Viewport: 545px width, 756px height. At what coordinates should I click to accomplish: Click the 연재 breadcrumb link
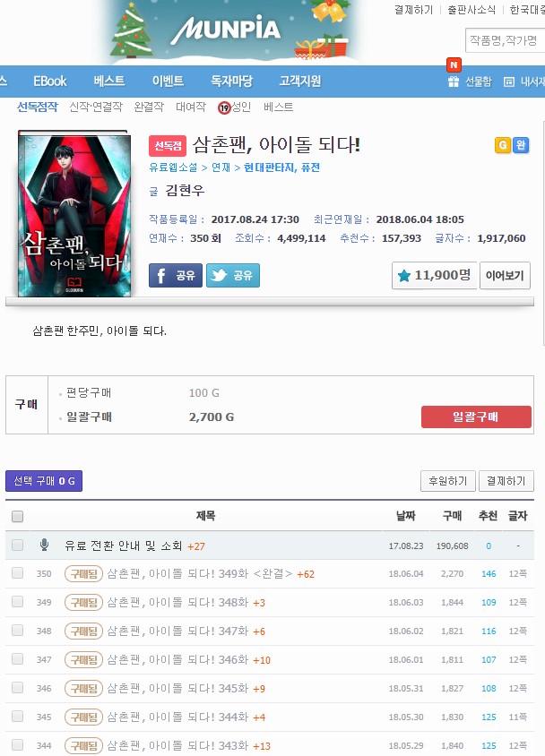coord(221,168)
